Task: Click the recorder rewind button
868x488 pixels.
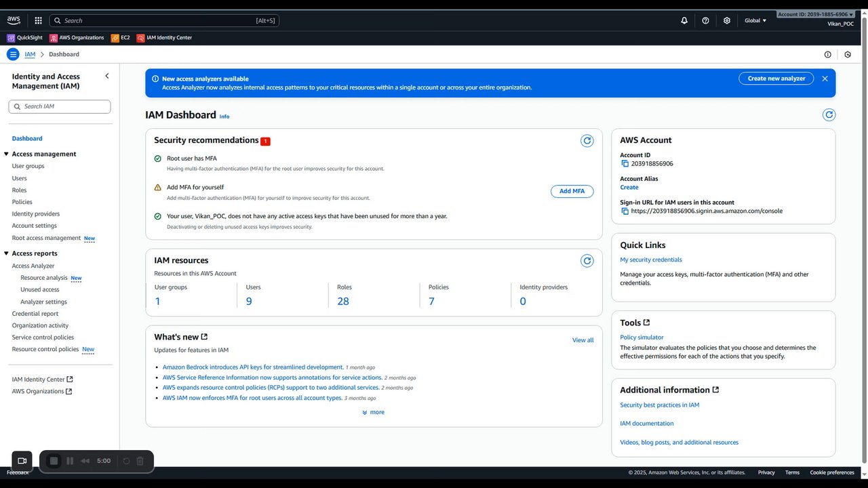Action: [85, 461]
